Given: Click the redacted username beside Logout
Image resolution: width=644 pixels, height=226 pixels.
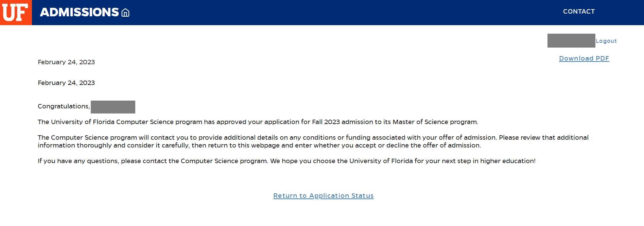Looking at the screenshot, I should tap(571, 40).
